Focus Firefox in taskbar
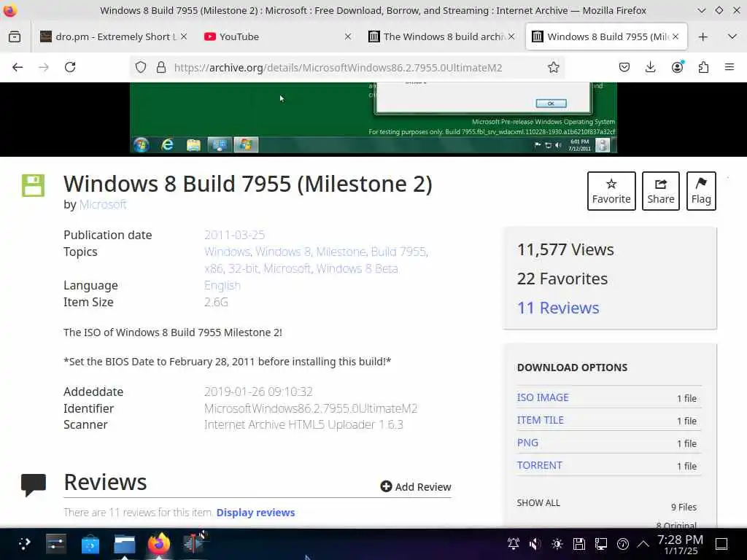The image size is (747, 560). (x=158, y=544)
